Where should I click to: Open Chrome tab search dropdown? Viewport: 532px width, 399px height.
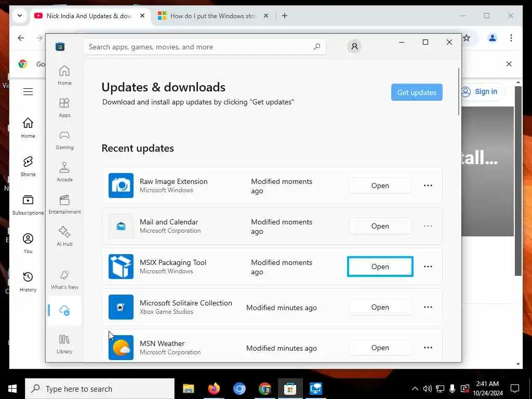(x=20, y=16)
